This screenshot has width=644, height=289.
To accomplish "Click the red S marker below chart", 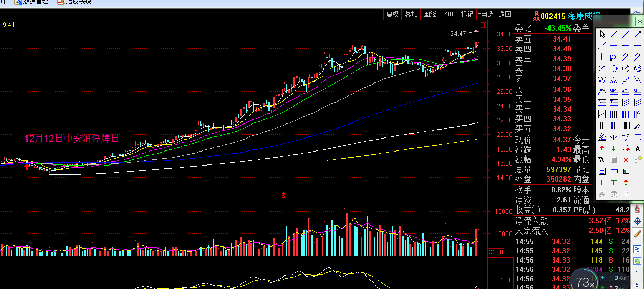I will coord(284,195).
